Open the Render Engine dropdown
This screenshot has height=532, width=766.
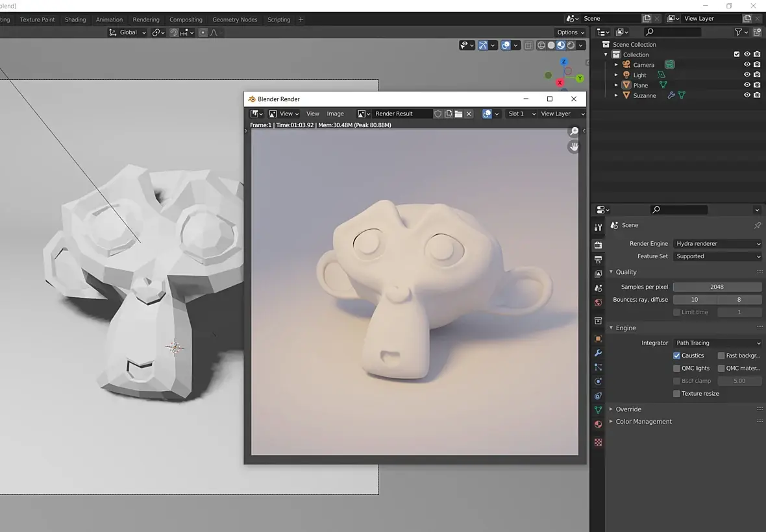(717, 244)
